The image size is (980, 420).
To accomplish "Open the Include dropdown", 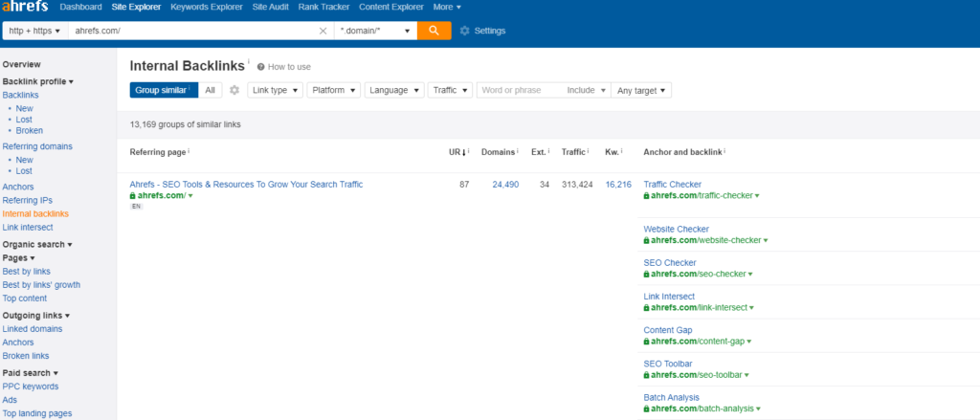I will tap(587, 90).
